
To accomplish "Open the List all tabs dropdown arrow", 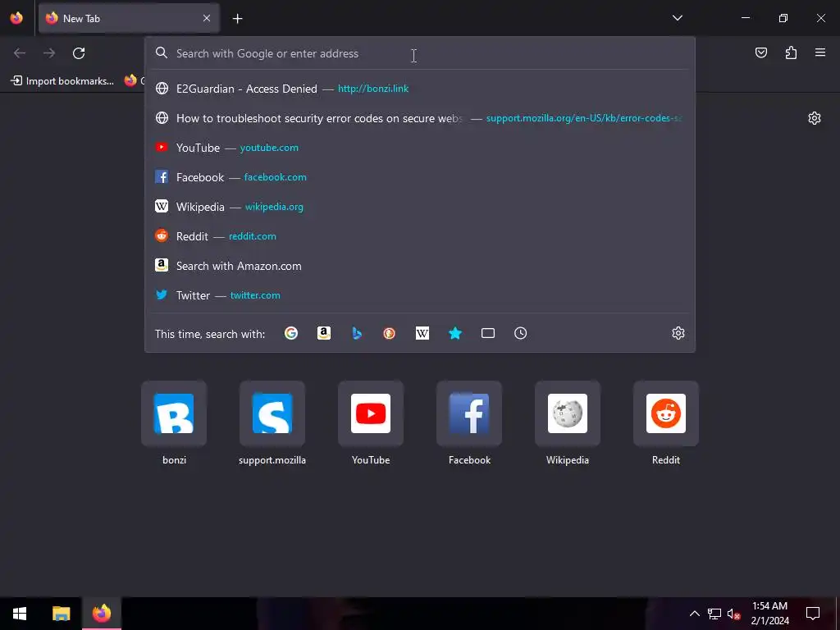I will coord(677,18).
